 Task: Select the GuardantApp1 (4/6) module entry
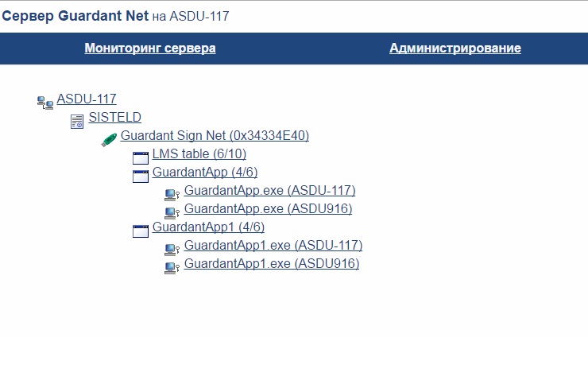click(x=208, y=227)
